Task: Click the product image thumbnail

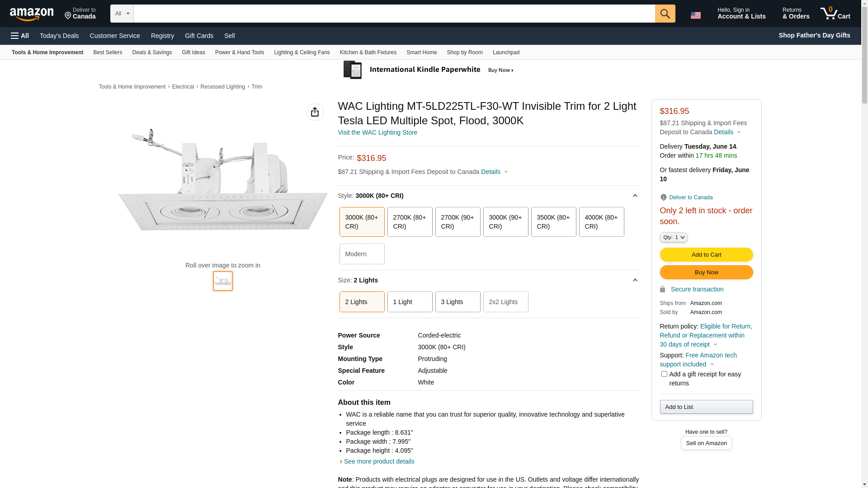Action: pyautogui.click(x=223, y=281)
